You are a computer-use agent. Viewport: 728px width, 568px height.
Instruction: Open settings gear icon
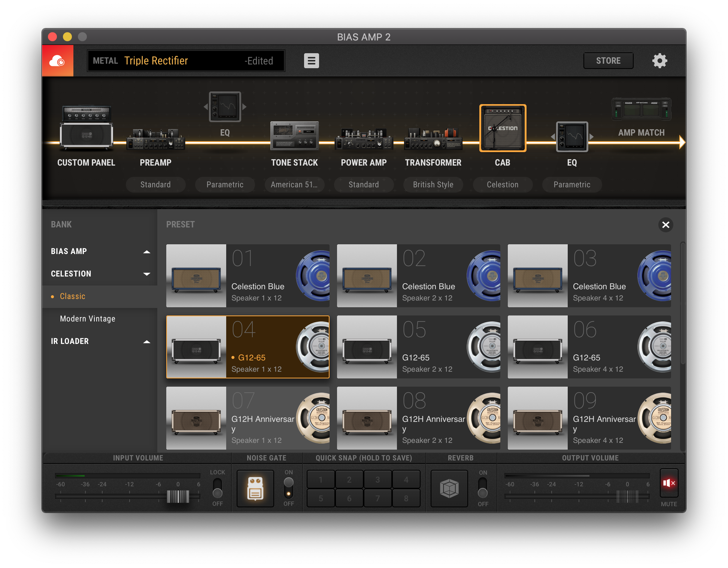coord(659,61)
